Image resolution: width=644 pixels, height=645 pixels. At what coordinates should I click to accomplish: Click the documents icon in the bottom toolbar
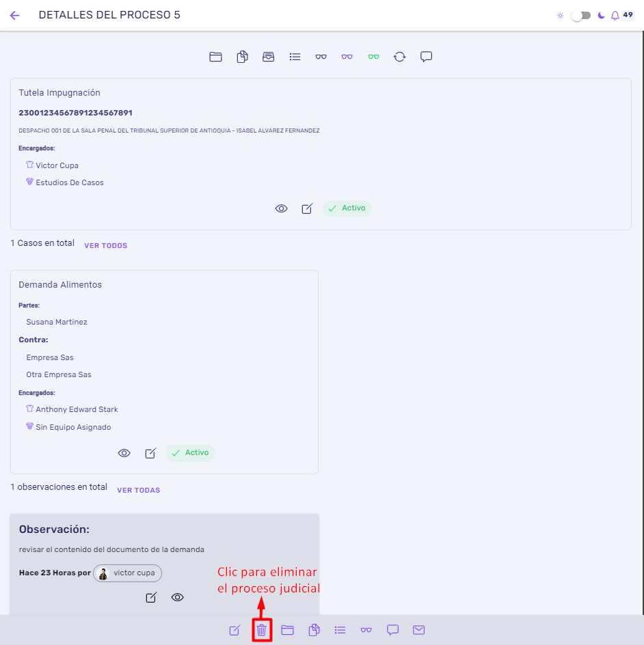[x=314, y=630]
